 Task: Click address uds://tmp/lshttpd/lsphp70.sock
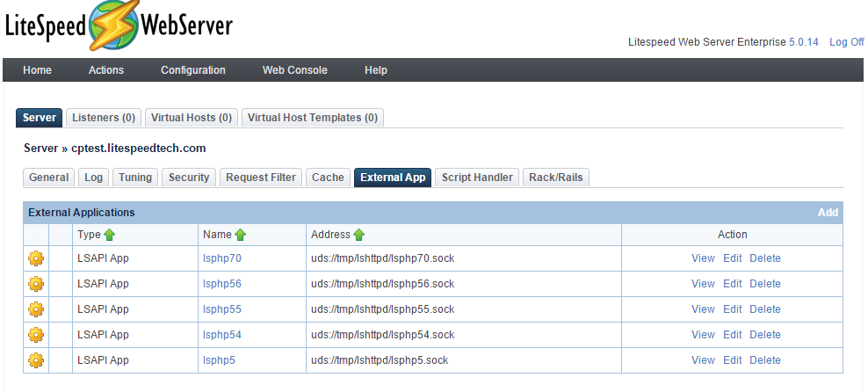(x=382, y=258)
